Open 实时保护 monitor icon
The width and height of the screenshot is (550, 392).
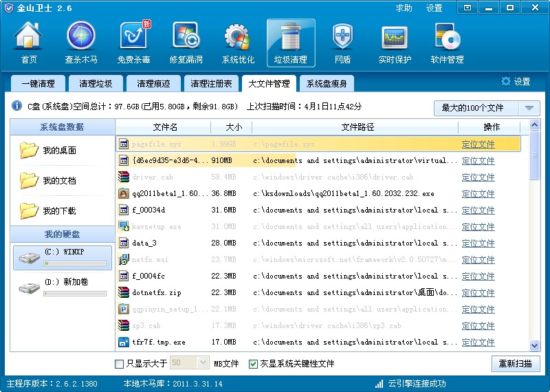[x=395, y=38]
